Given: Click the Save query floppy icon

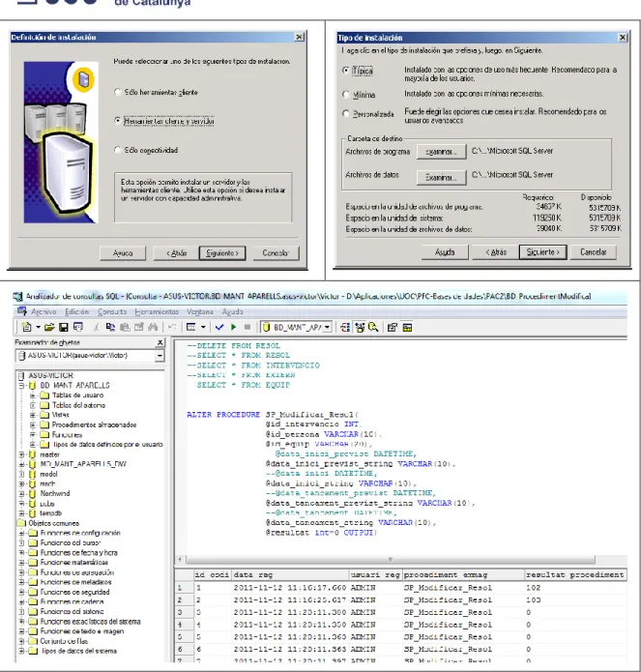Looking at the screenshot, I should coord(64,328).
